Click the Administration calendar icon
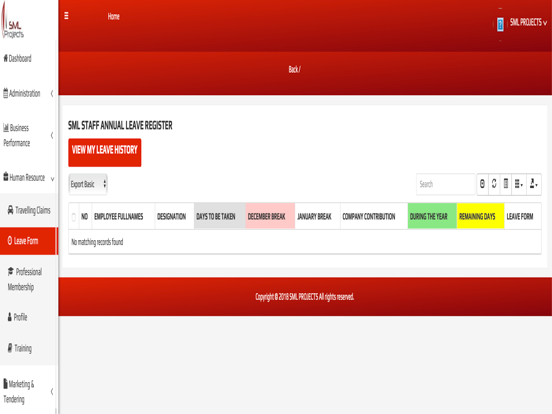This screenshot has height=414, width=552. pos(5,93)
